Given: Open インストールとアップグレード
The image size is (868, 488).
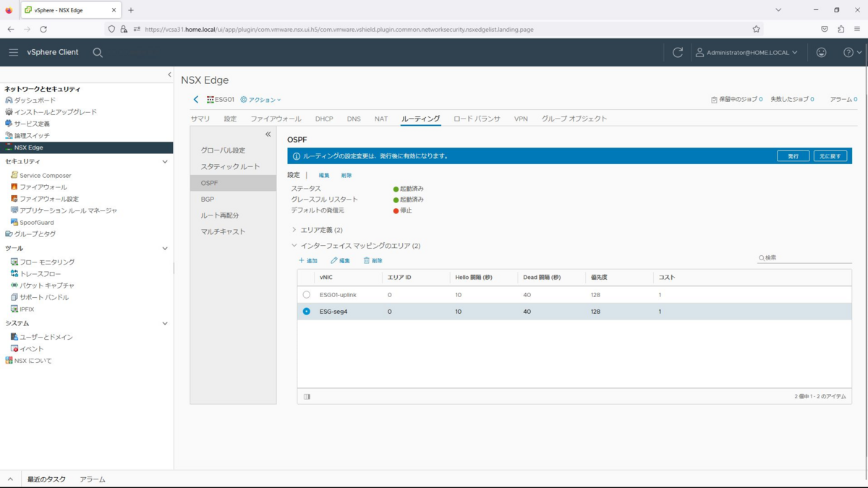Looking at the screenshot, I should pyautogui.click(x=55, y=112).
